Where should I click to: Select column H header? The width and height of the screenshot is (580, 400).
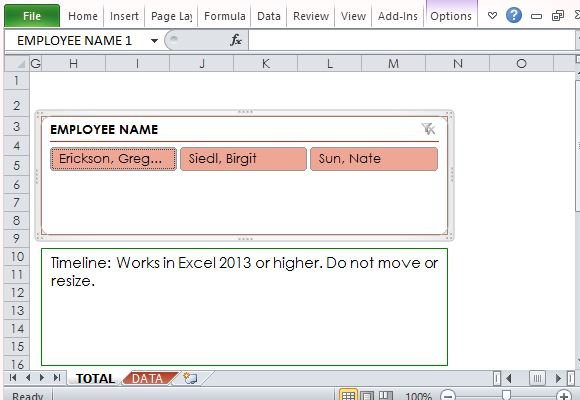[73, 64]
